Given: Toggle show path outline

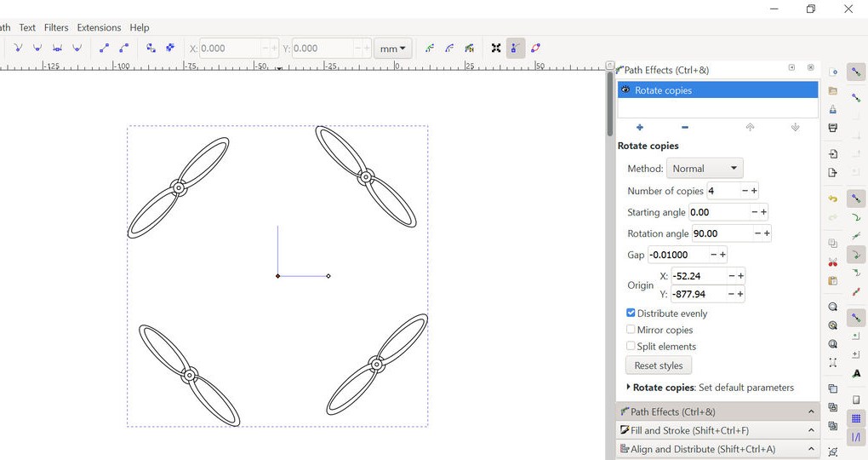Looking at the screenshot, I should pos(535,49).
